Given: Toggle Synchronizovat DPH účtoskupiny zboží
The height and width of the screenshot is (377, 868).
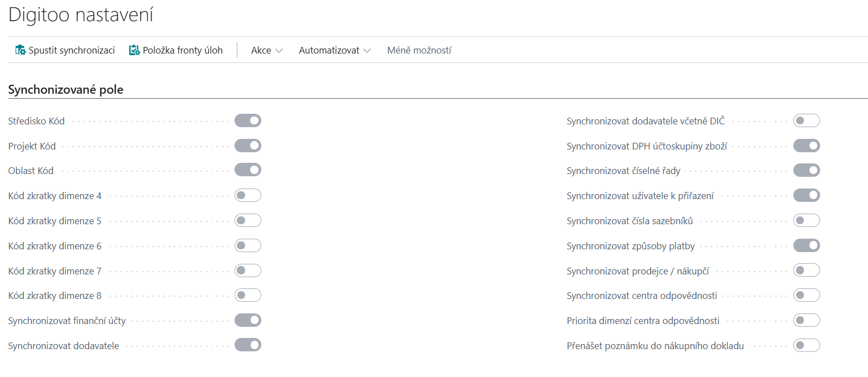Looking at the screenshot, I should (807, 146).
